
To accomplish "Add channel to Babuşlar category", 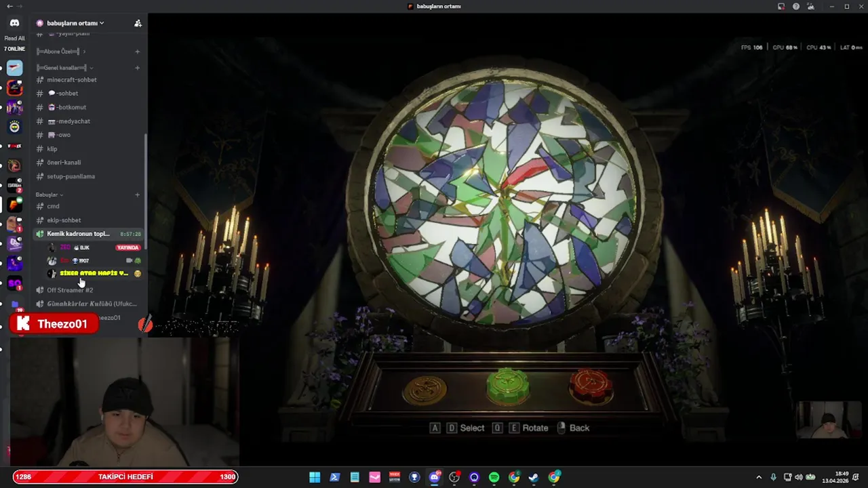I will (138, 195).
